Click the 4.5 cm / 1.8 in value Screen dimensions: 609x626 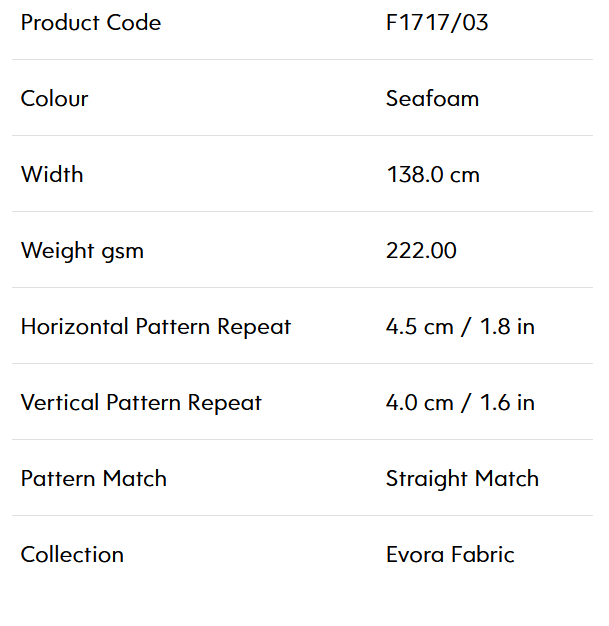click(460, 327)
